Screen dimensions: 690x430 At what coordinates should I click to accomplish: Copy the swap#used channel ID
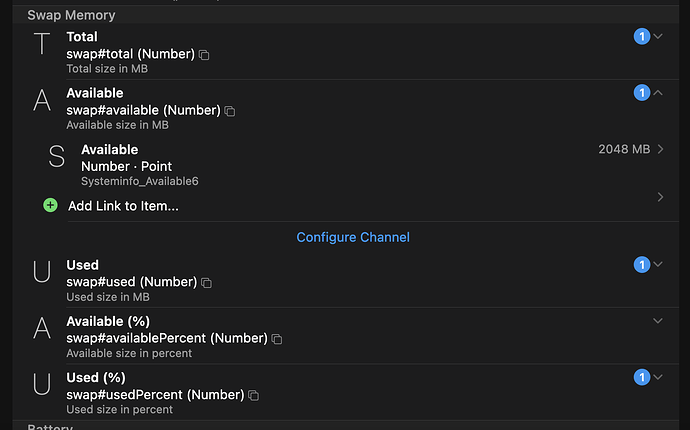tap(207, 283)
